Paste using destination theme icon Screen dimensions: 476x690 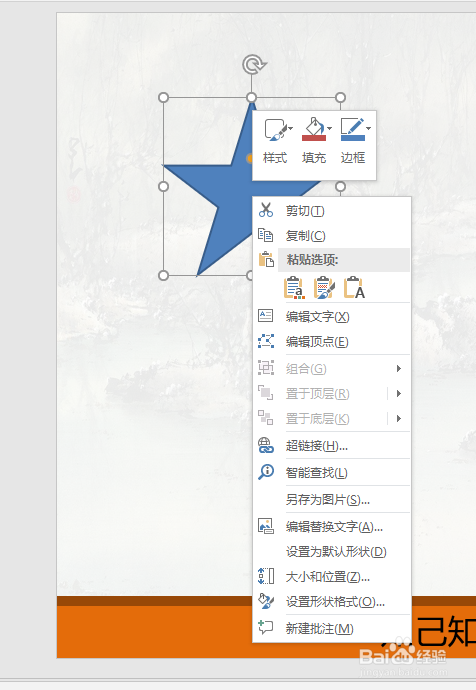294,288
